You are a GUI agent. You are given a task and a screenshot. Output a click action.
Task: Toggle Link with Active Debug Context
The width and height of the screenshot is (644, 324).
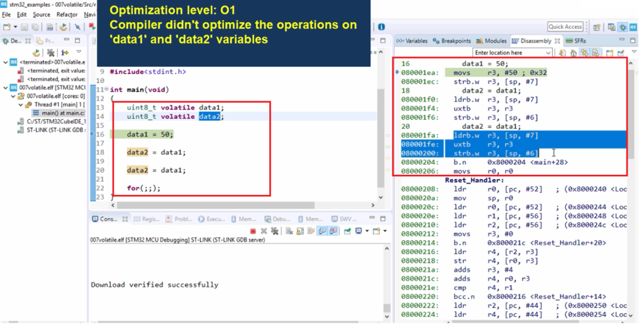point(584,53)
